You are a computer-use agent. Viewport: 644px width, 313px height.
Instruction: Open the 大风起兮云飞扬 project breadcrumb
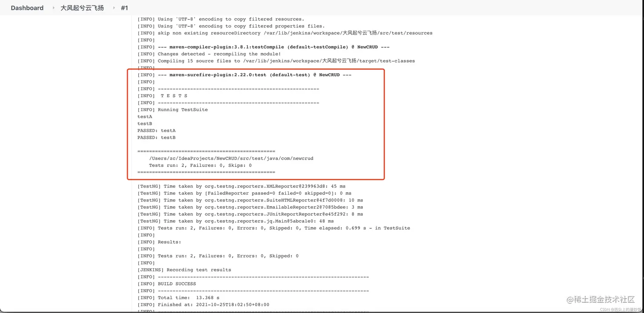coord(82,8)
